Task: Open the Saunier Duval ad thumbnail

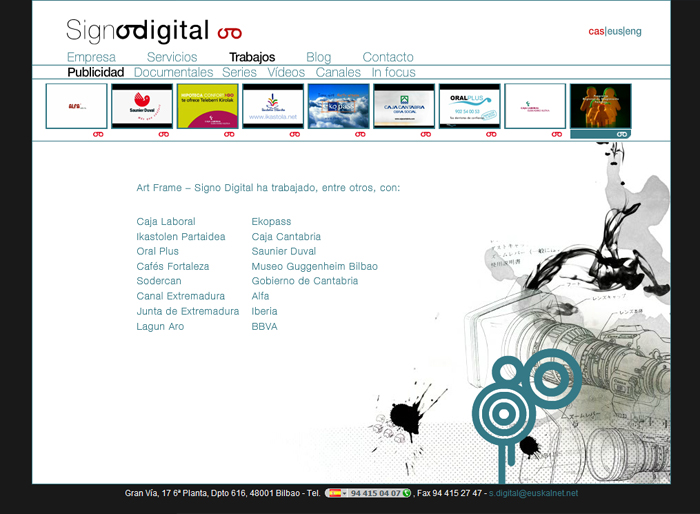Action: point(142,106)
